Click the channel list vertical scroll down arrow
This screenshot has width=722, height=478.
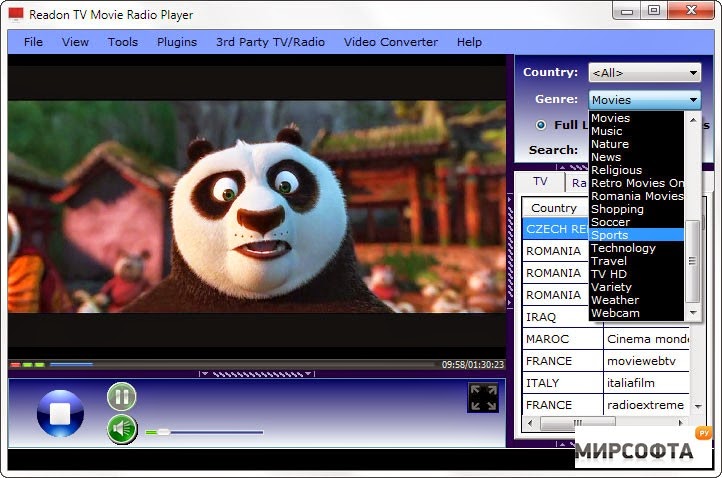click(698, 406)
